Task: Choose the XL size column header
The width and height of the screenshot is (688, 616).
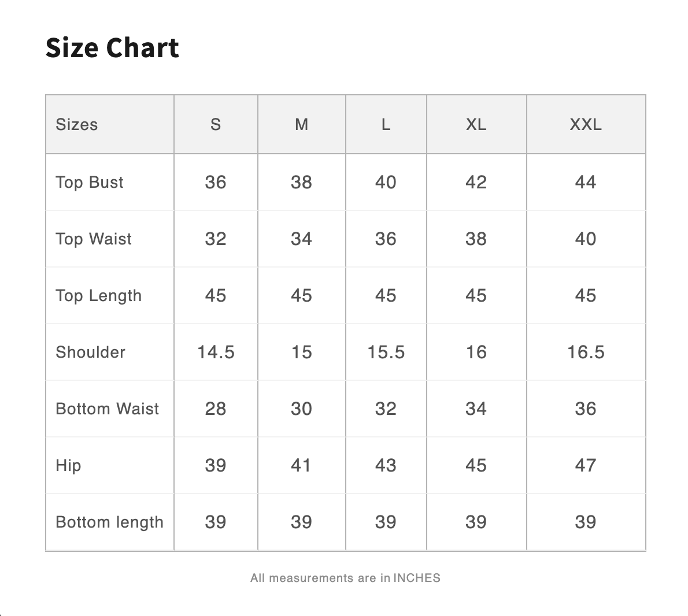Action: (476, 125)
